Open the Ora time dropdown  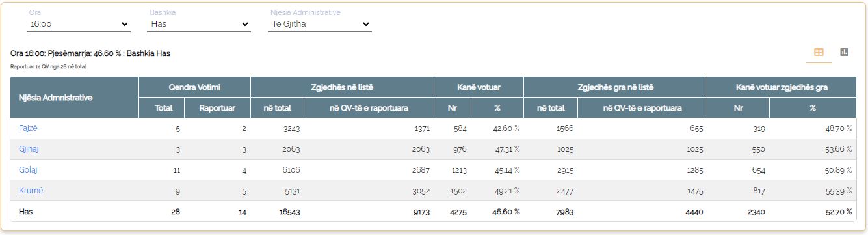coord(79,24)
